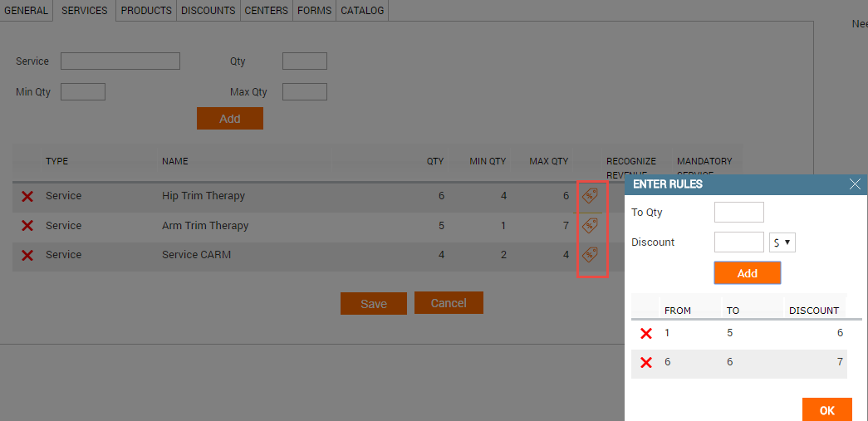868x421 pixels.
Task: Open the discount type dropdown
Action: point(782,242)
